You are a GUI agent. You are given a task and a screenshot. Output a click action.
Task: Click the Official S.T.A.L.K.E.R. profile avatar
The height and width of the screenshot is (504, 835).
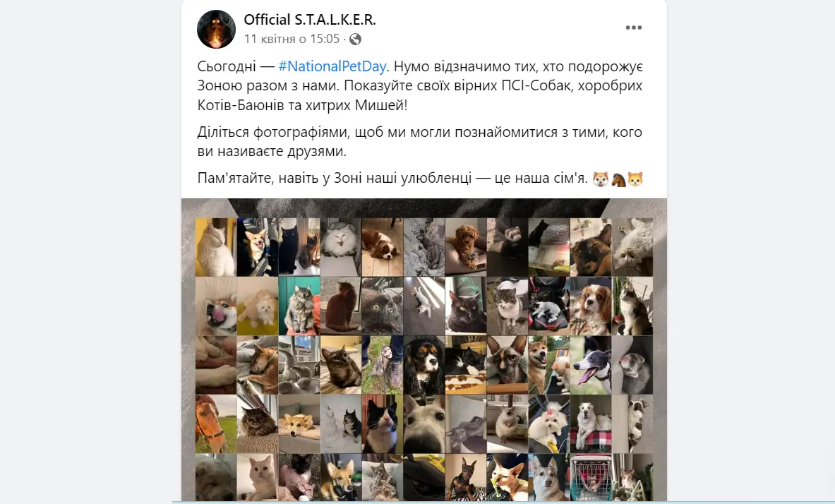[216, 30]
